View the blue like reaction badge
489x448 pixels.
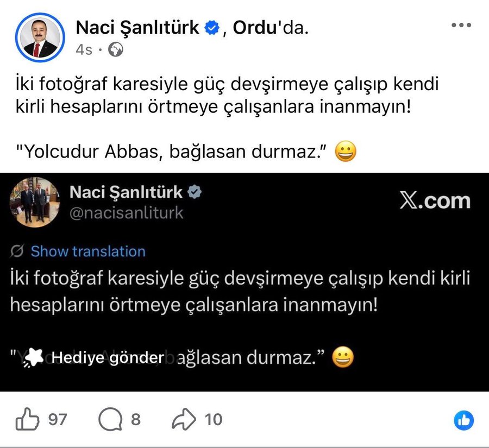coord(464,420)
